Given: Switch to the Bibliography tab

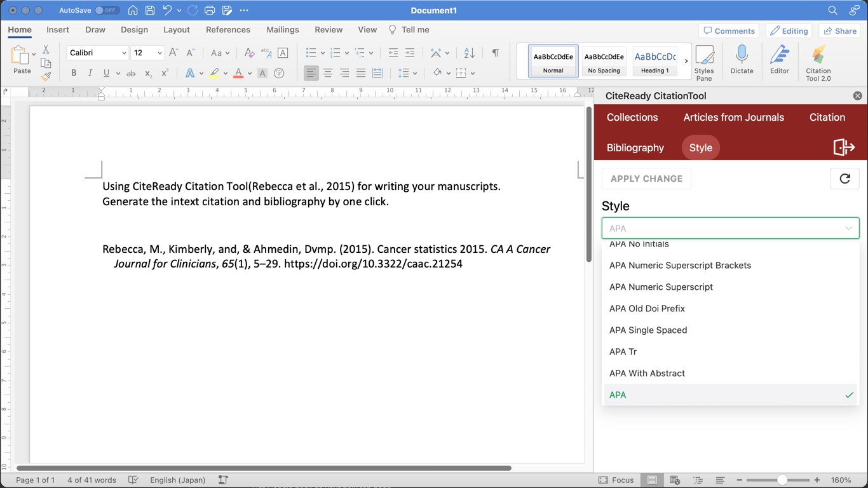Looking at the screenshot, I should (x=635, y=147).
